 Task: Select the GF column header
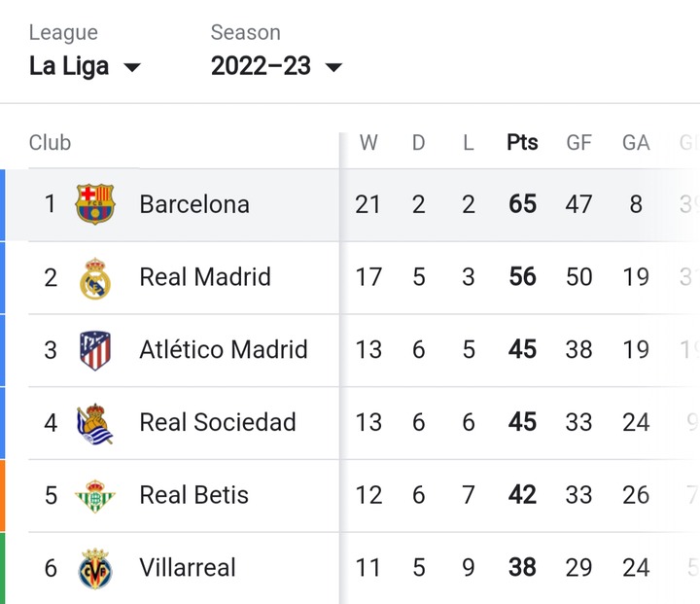pyautogui.click(x=579, y=143)
